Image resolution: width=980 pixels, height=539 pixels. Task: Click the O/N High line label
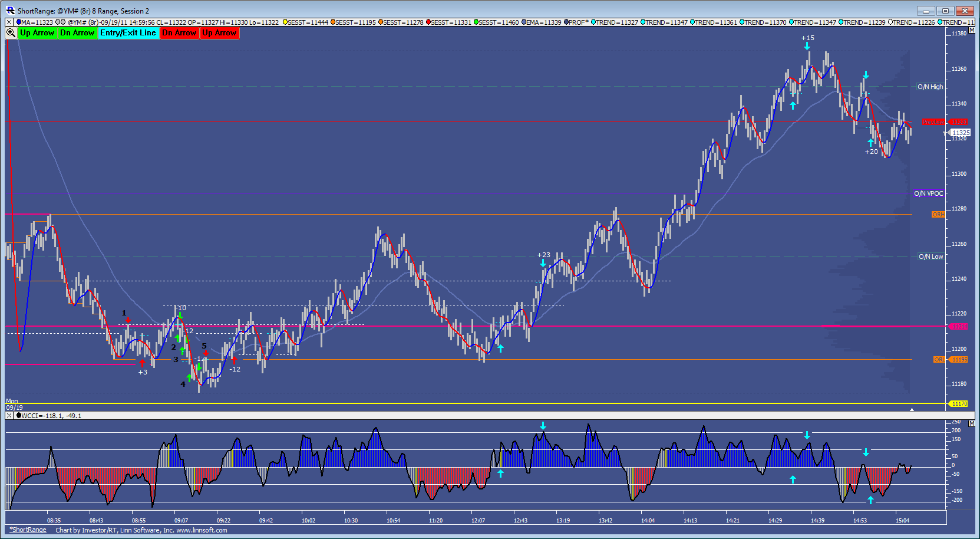point(930,87)
